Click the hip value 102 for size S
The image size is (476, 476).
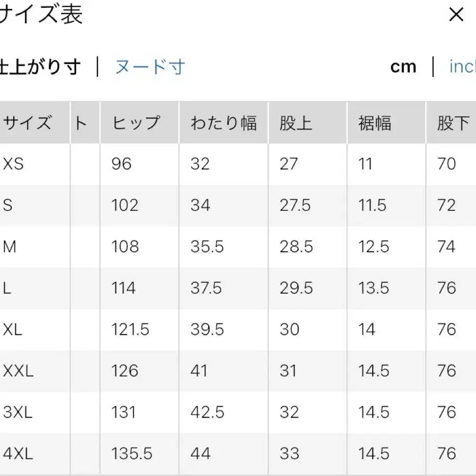pyautogui.click(x=125, y=205)
